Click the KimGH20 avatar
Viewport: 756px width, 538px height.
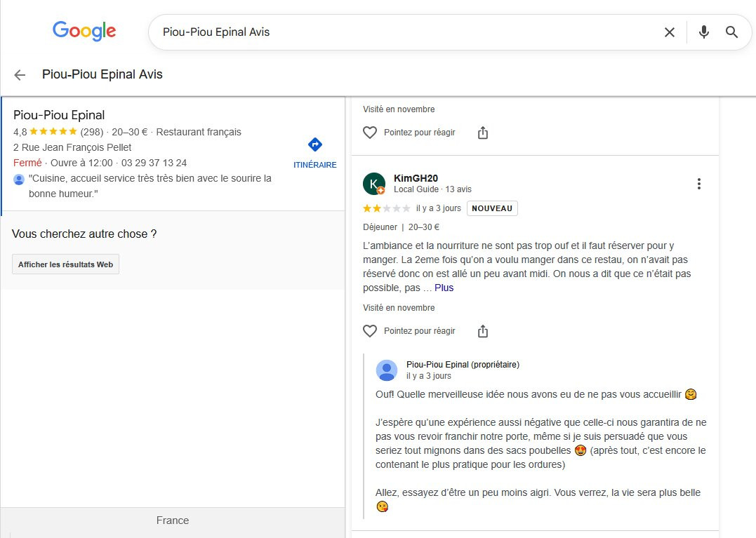point(374,184)
